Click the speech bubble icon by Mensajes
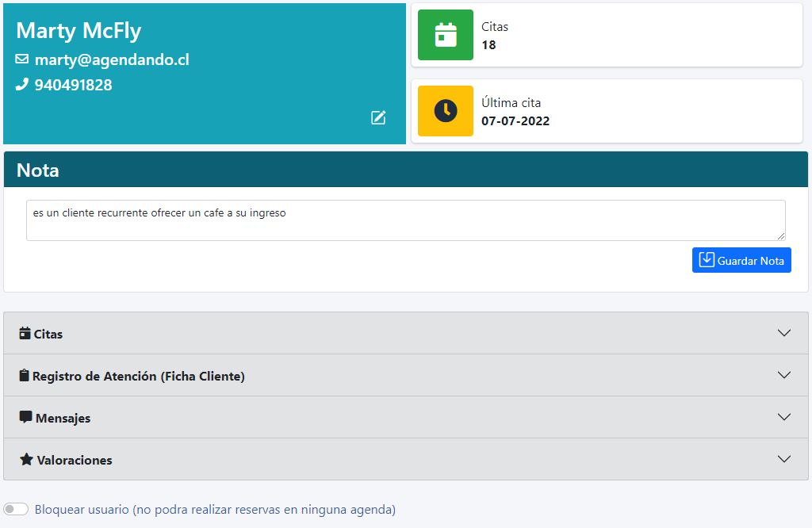Screen dimensions: 812x528 (x=26, y=417)
